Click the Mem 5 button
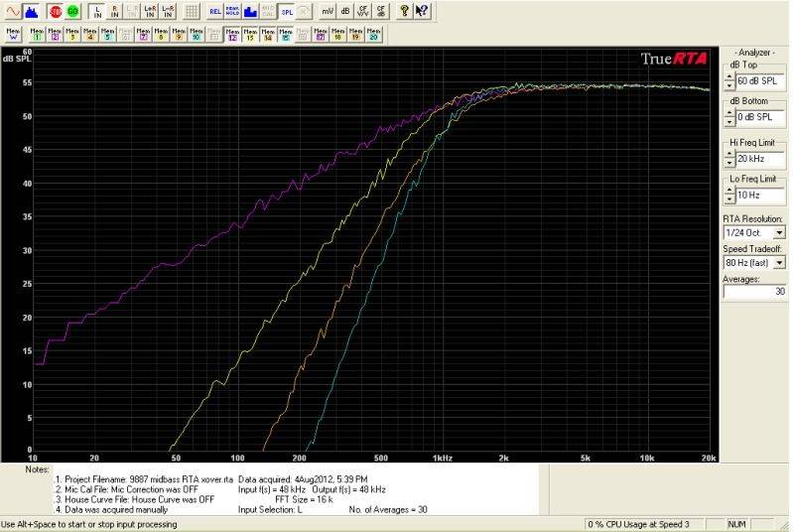Image resolution: width=793 pixels, height=532 pixels. 108,35
